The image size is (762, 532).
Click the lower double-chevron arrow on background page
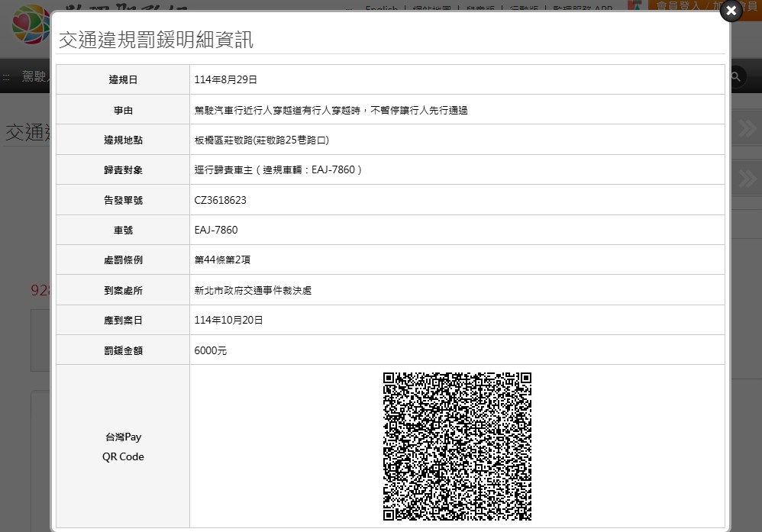click(x=747, y=179)
